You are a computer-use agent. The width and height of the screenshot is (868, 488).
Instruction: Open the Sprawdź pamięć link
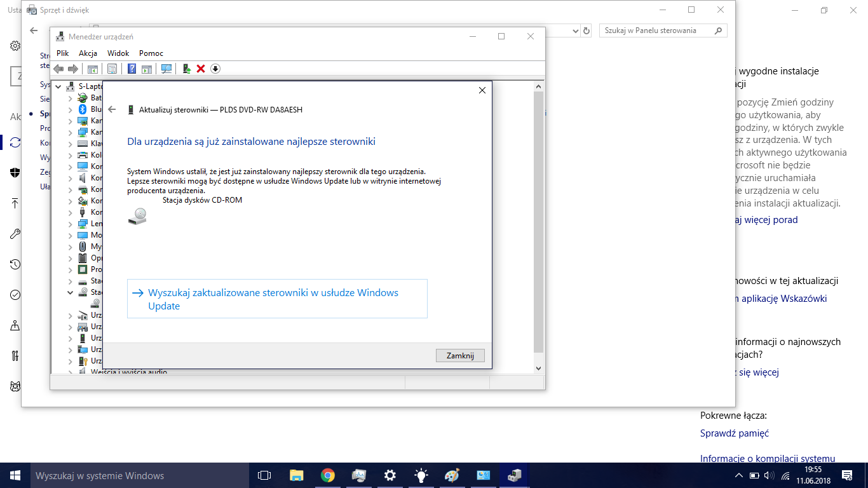point(735,433)
